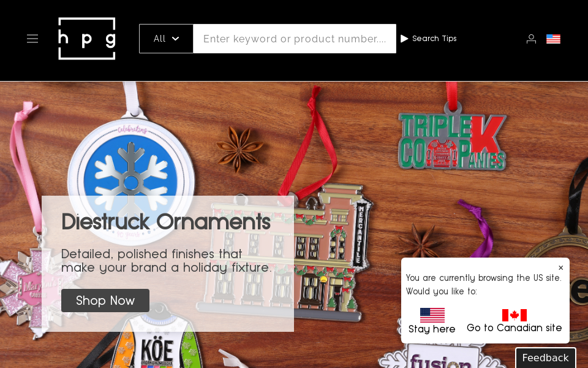Click the Shop Now button
The width and height of the screenshot is (588, 368).
[x=105, y=301]
